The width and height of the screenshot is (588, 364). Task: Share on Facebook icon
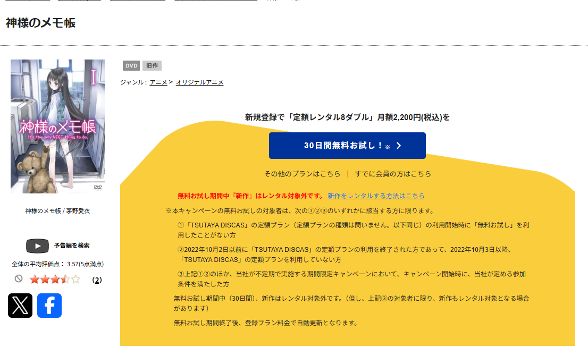click(x=49, y=306)
